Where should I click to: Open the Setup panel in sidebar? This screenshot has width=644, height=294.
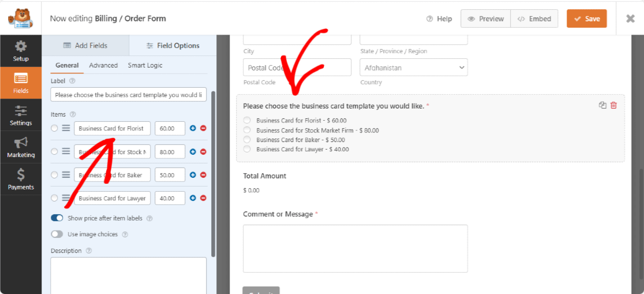[21, 51]
